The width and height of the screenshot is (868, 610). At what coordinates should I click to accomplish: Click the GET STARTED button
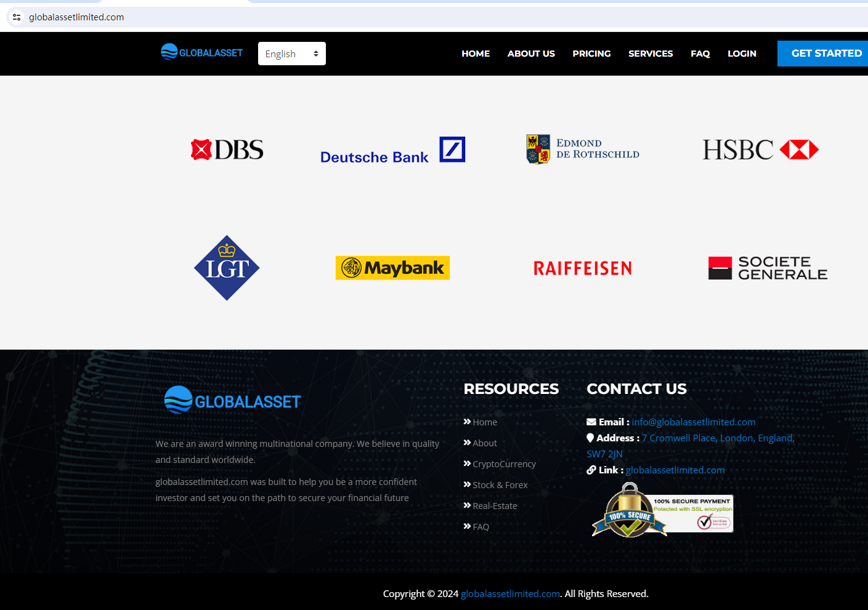coord(823,54)
